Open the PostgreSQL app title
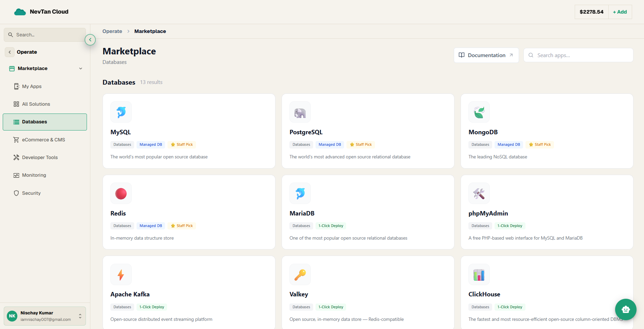Viewport: 644px width, 329px height. pos(306,132)
